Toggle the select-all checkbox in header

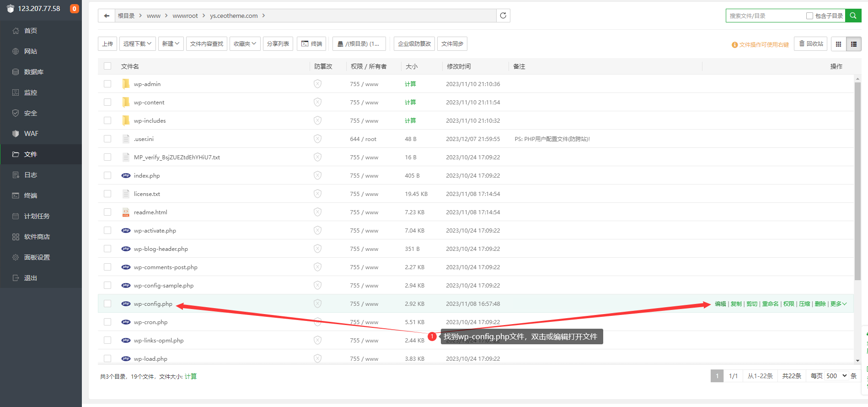pyautogui.click(x=107, y=66)
